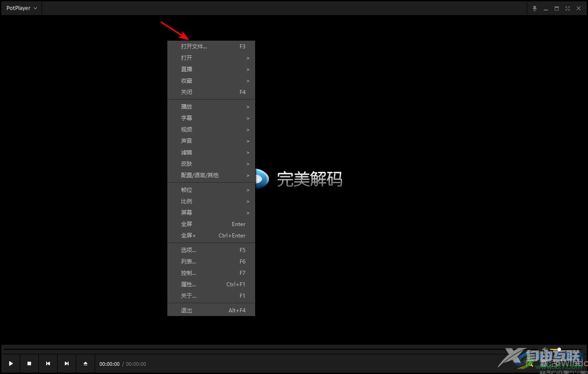The image size is (588, 374).
Task: Switch the player to fullscreen via title bar icon
Action: pyautogui.click(x=567, y=8)
